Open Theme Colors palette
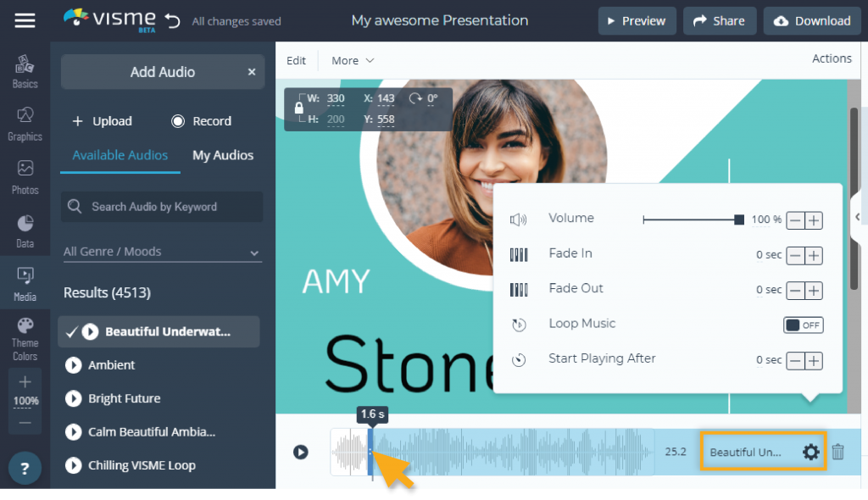 [x=25, y=337]
